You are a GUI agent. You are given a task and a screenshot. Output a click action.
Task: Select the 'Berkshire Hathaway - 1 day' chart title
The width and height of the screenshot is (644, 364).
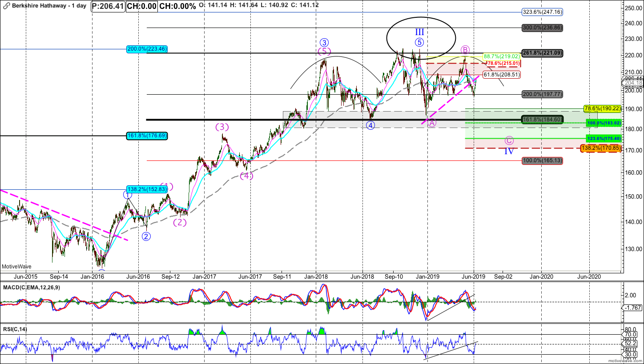coord(49,6)
